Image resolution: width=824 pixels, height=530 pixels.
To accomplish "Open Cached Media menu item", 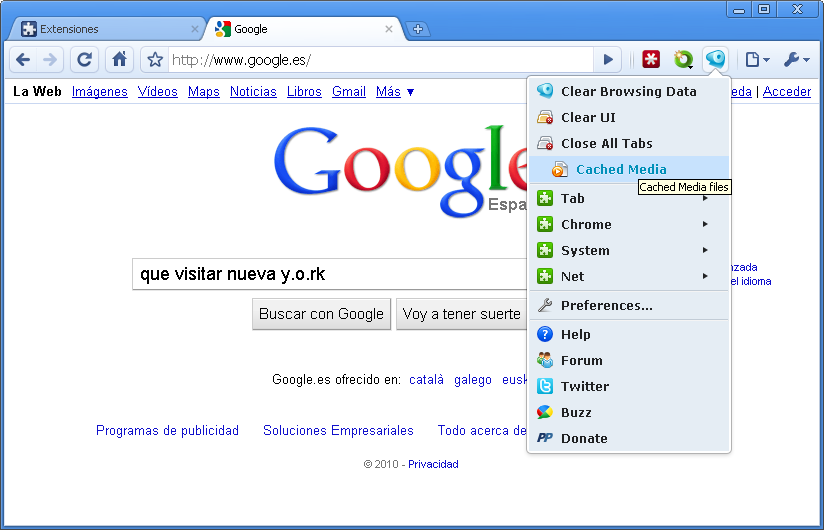I will [629, 169].
